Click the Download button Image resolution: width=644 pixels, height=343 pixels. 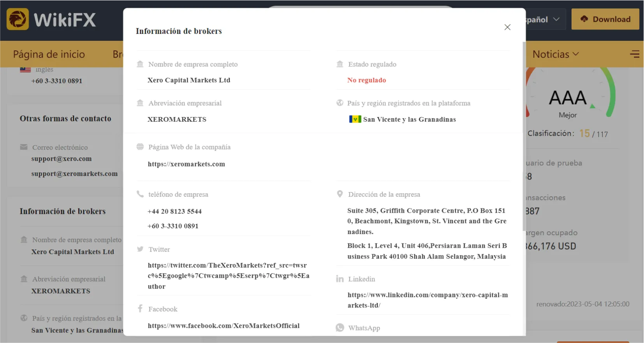click(x=605, y=19)
